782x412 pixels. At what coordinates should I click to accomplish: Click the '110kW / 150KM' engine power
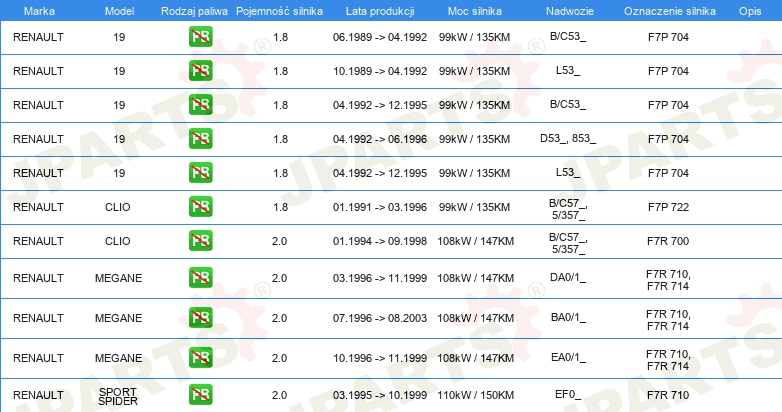[x=476, y=395]
